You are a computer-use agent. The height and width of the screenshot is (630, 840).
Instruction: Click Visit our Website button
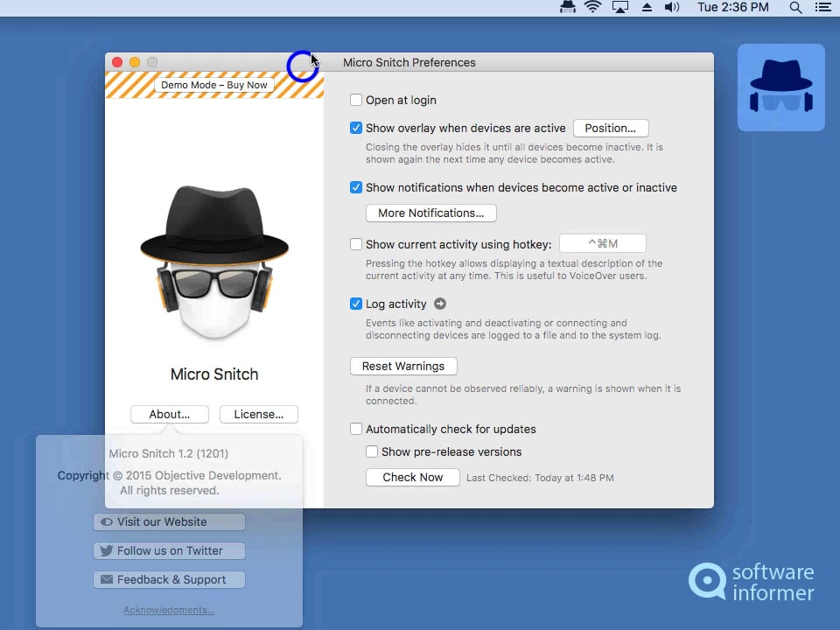point(169,521)
